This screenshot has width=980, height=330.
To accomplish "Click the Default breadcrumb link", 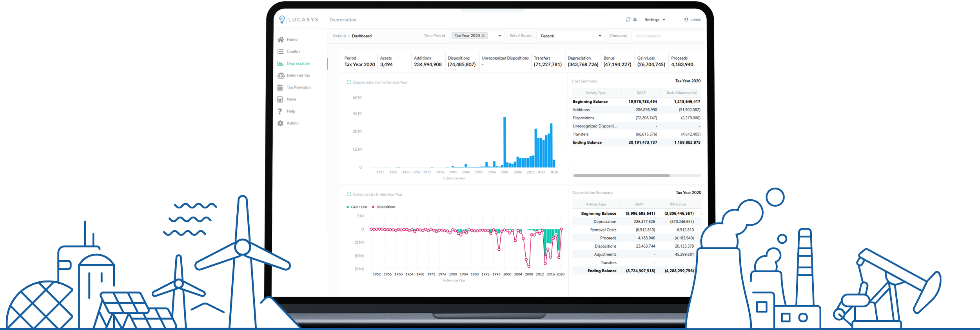I will [x=339, y=36].
